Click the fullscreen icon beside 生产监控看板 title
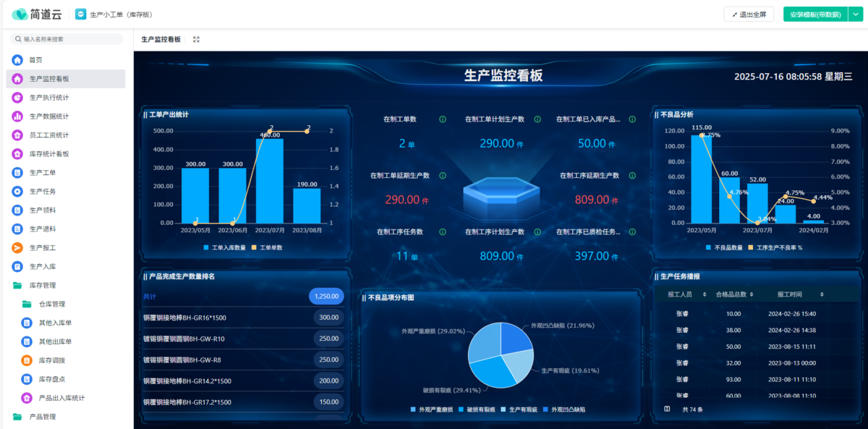Screen dimensions: 868x429 pyautogui.click(x=196, y=40)
